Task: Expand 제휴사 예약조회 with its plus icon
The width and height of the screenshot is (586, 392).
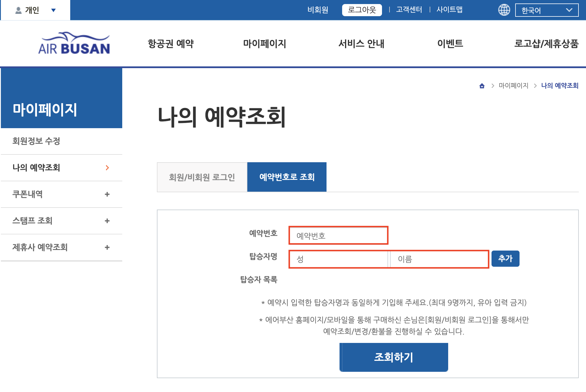Action: coord(107,247)
